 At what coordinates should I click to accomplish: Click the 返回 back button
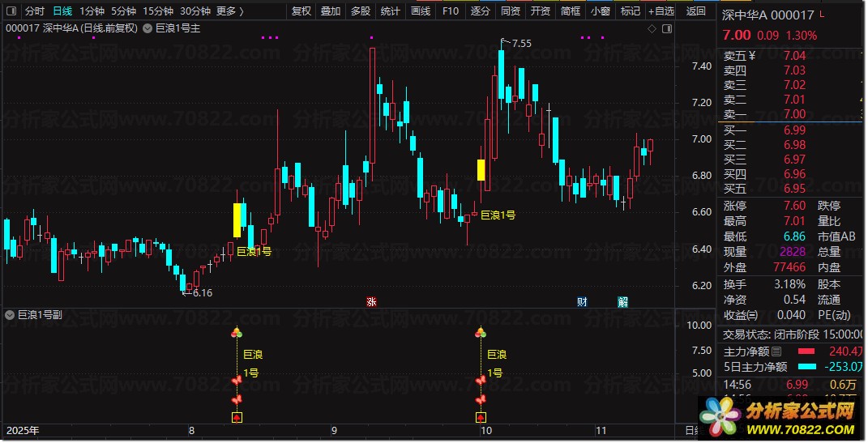coord(696,11)
